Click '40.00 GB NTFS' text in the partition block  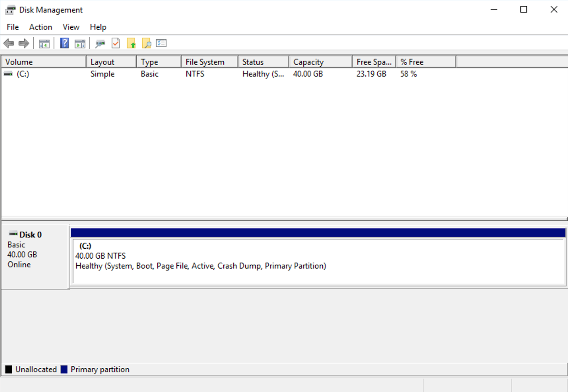click(100, 256)
